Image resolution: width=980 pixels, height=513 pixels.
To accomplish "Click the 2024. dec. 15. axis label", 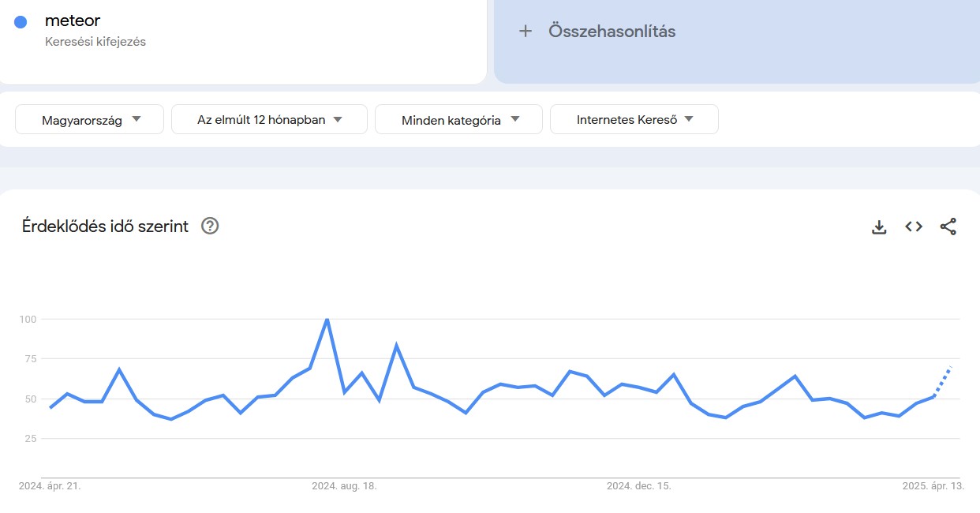I will [x=638, y=486].
